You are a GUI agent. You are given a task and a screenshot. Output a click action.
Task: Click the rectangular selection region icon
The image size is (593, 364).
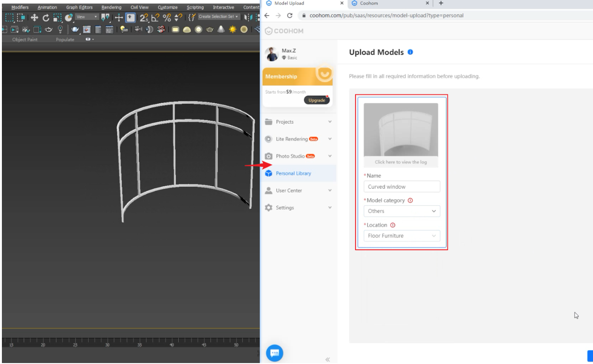pos(9,18)
